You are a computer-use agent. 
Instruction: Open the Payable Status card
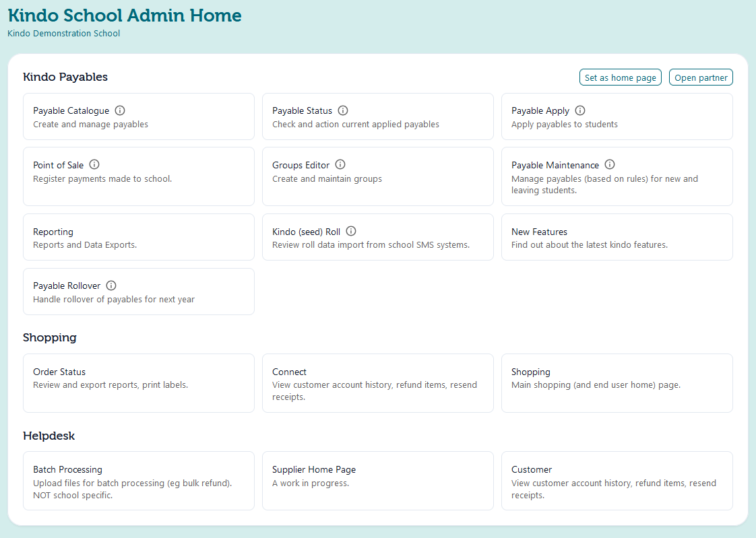(x=378, y=116)
